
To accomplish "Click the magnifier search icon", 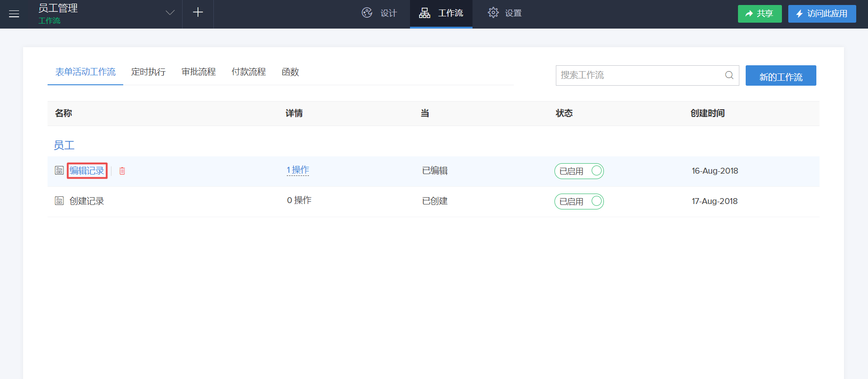I will coord(729,75).
